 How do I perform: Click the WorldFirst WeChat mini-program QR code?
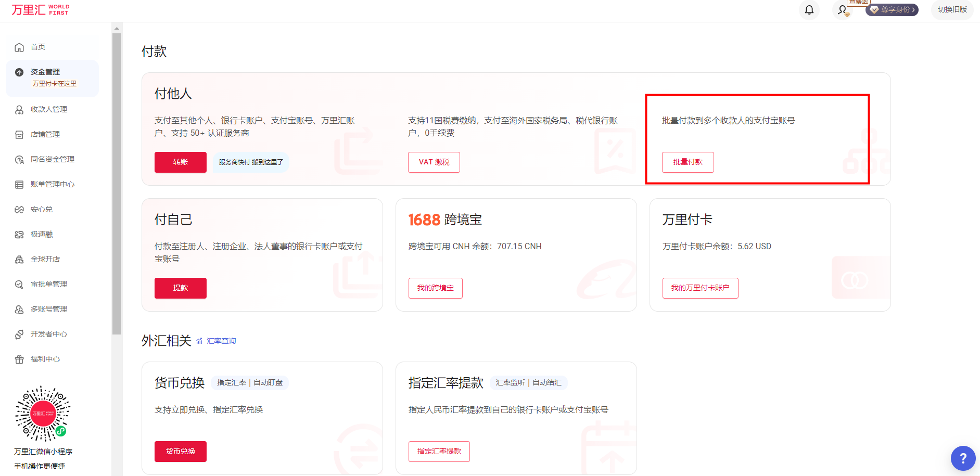42,414
